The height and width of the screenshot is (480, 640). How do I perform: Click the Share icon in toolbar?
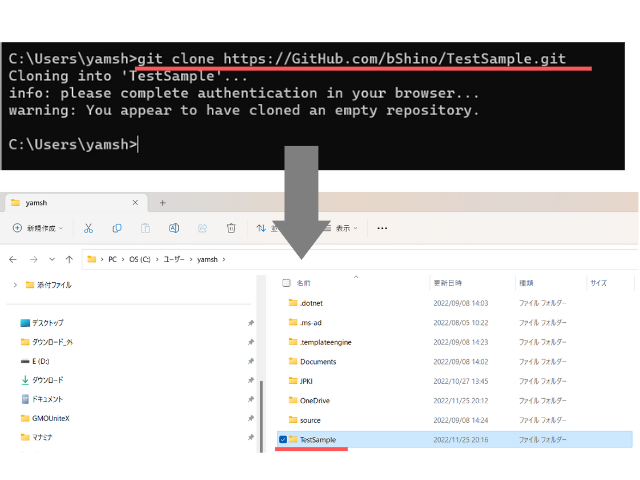click(202, 228)
